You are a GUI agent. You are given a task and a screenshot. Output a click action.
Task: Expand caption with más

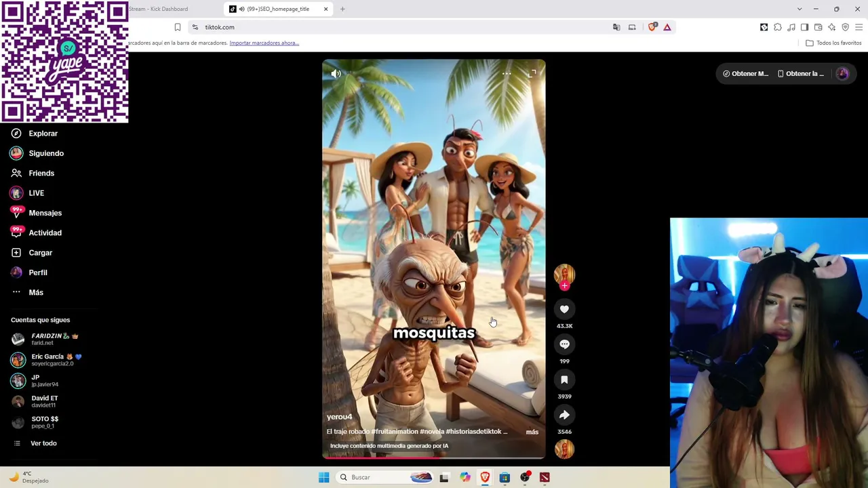532,432
